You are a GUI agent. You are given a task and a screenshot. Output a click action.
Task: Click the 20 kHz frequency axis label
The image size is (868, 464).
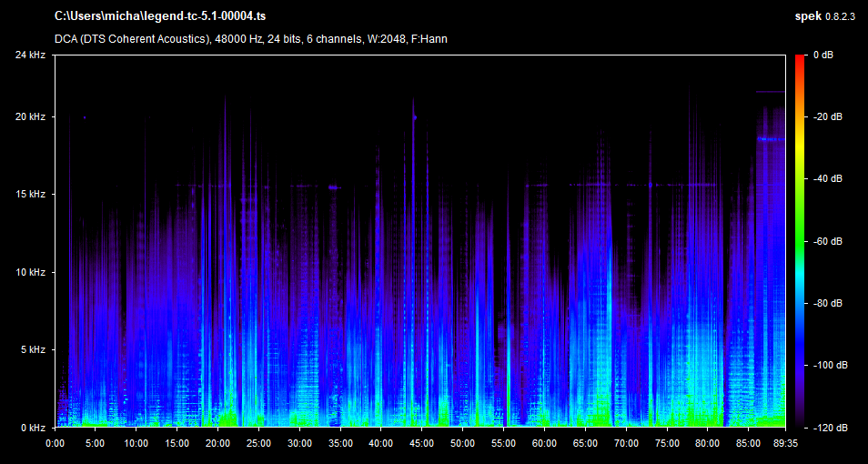[x=30, y=117]
